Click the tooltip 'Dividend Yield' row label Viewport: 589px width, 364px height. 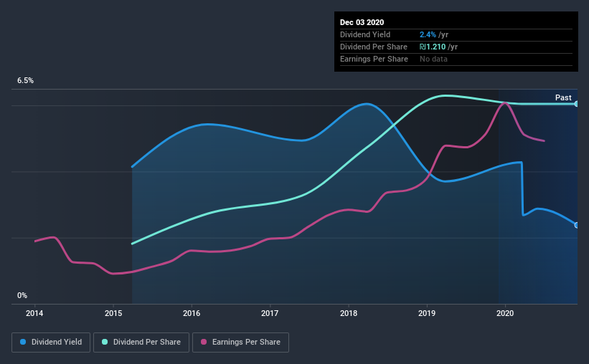tap(365, 34)
